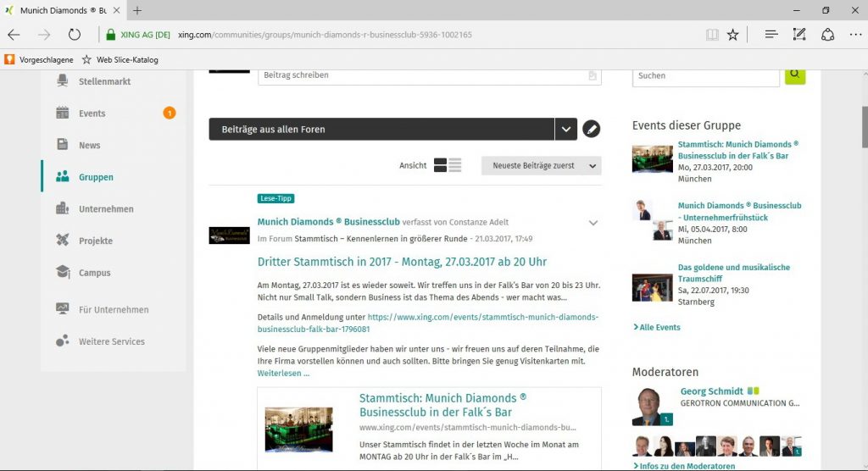
Task: Open Unternehmerfrühstück event link
Action: coord(739,212)
